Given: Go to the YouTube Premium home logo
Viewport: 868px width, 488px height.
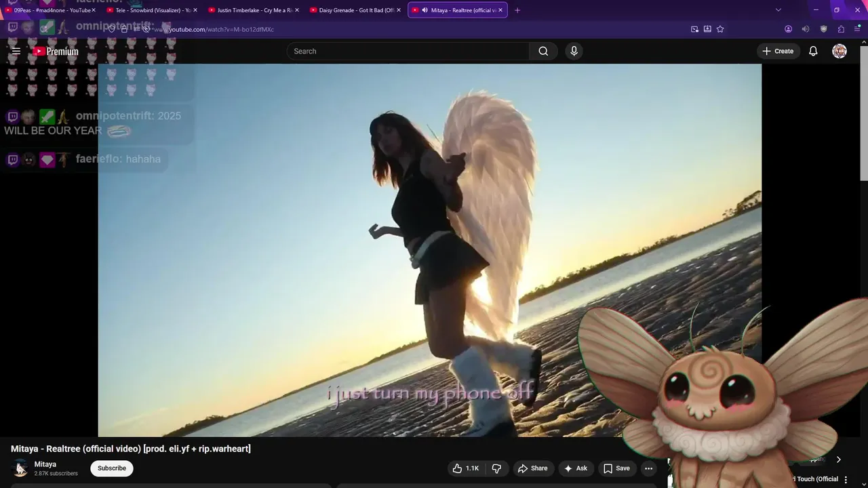Looking at the screenshot, I should (x=56, y=52).
